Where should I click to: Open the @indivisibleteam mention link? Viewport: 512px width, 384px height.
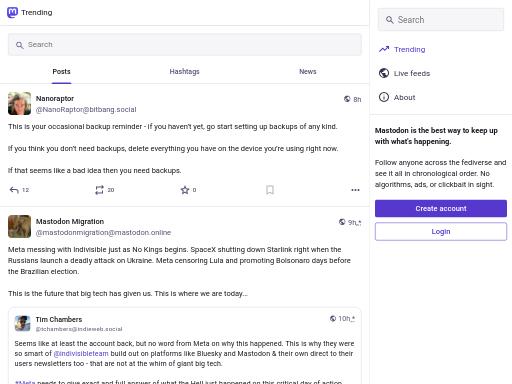(x=81, y=354)
